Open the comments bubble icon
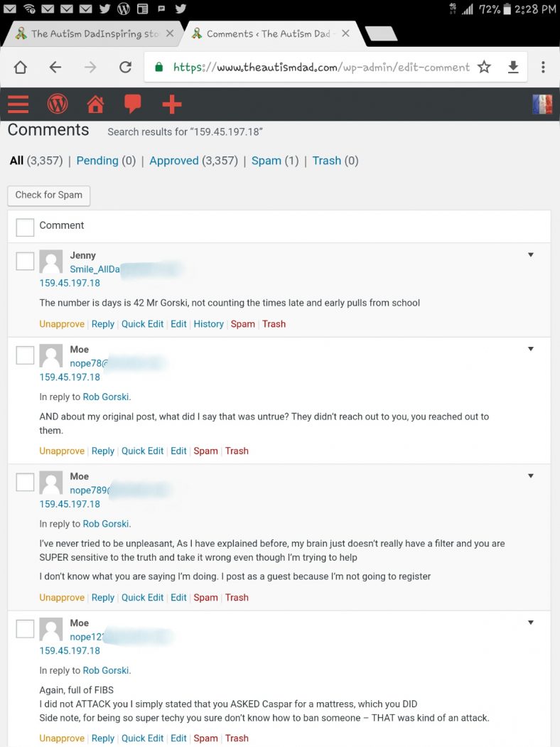This screenshot has height=747, width=560. 133,104
